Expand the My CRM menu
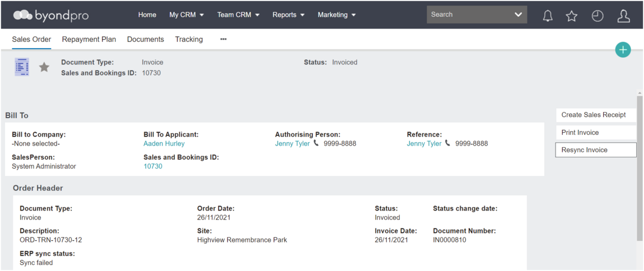 pyautogui.click(x=187, y=15)
